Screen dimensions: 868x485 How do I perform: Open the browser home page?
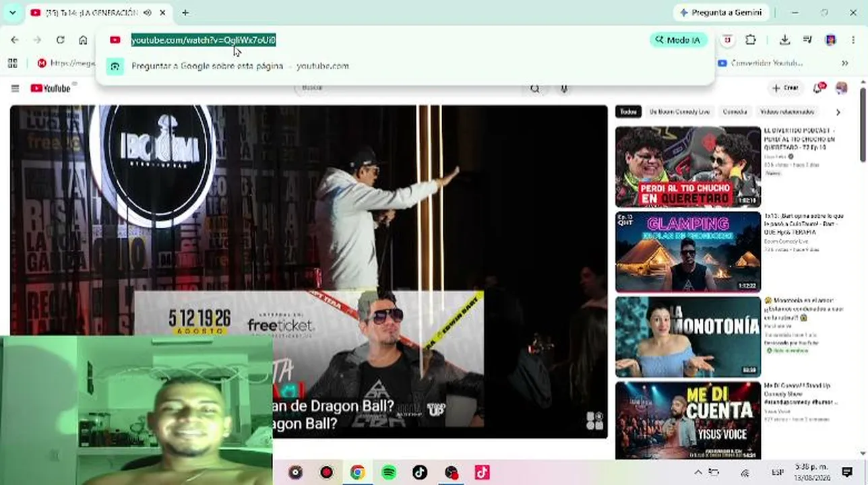(83, 40)
